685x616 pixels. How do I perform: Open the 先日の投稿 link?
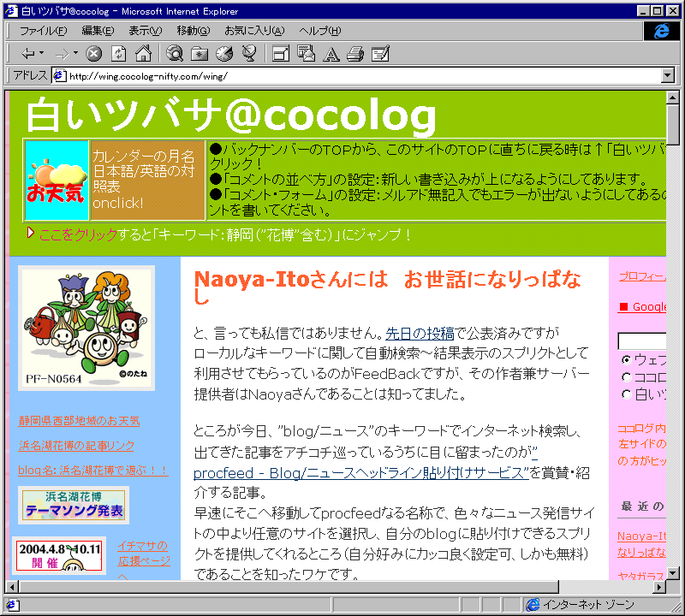pyautogui.click(x=420, y=334)
